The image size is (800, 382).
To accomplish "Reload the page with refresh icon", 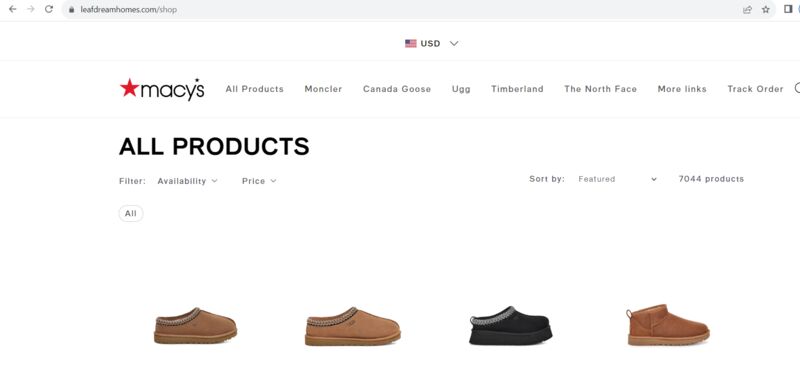I will [x=49, y=9].
